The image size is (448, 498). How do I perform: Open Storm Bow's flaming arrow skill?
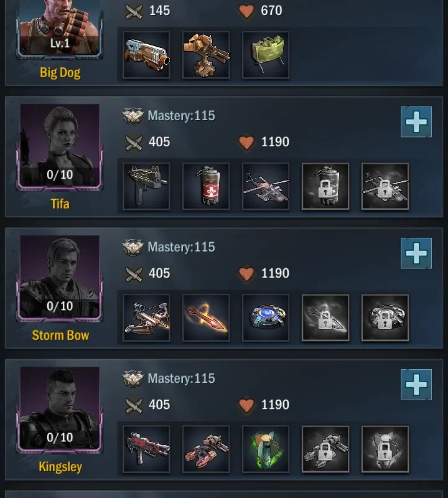[206, 318]
